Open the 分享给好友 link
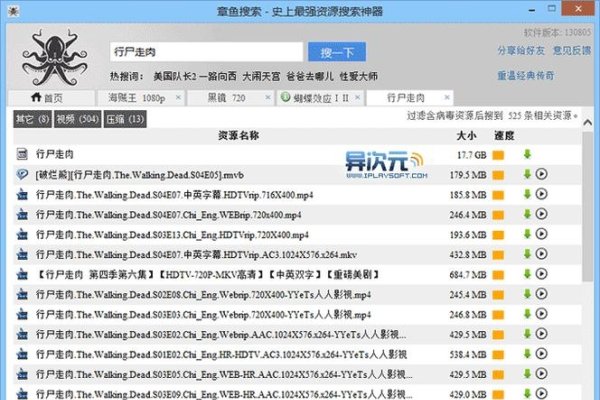Image resolution: width=600 pixels, height=400 pixels. click(x=520, y=50)
